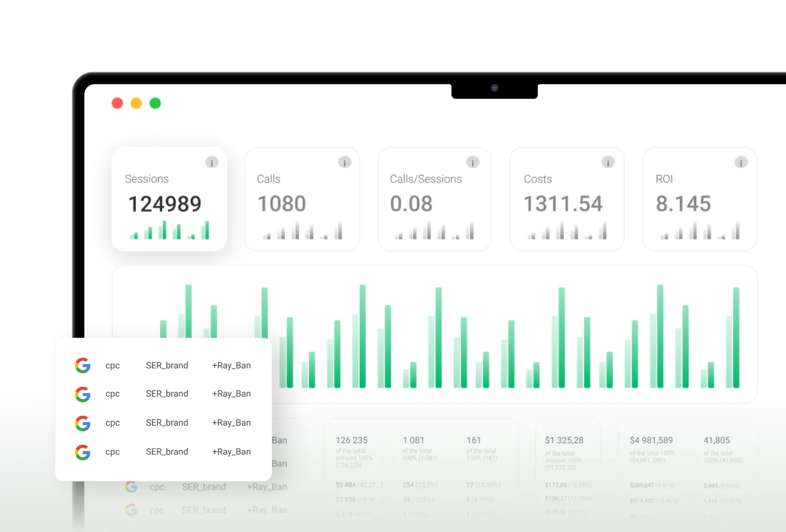The height and width of the screenshot is (532, 786).
Task: Select the Sessions value 124989
Action: 164,204
